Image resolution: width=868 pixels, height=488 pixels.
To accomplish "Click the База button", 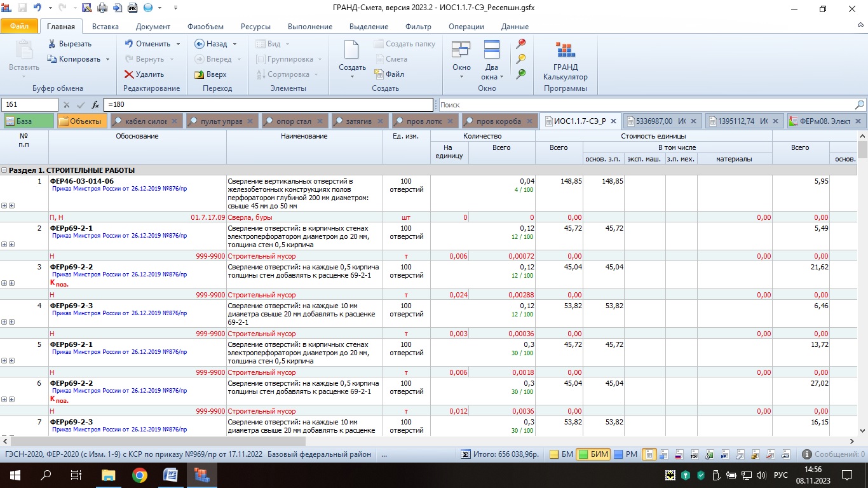I will [x=29, y=121].
